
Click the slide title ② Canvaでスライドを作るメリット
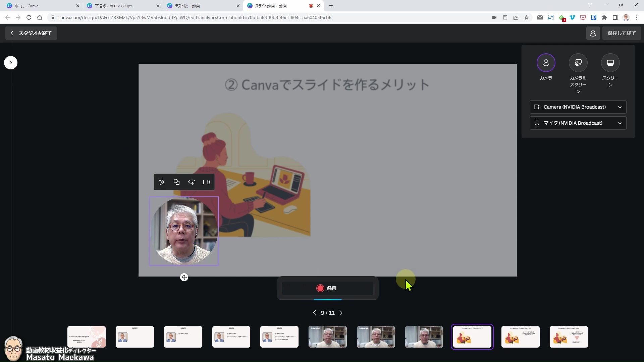pos(327,85)
